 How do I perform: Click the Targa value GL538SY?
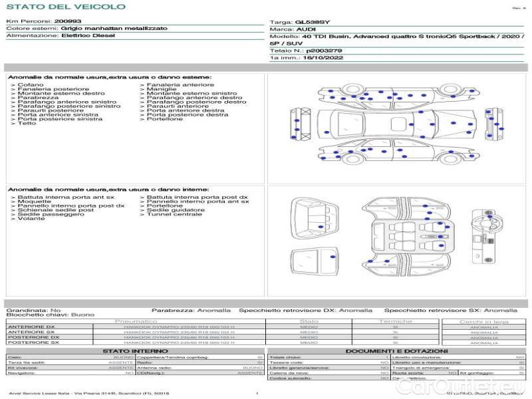pos(312,22)
